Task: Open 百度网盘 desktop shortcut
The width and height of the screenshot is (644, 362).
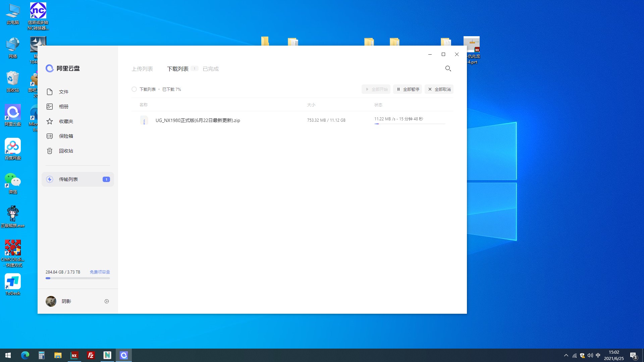Action: click(13, 149)
